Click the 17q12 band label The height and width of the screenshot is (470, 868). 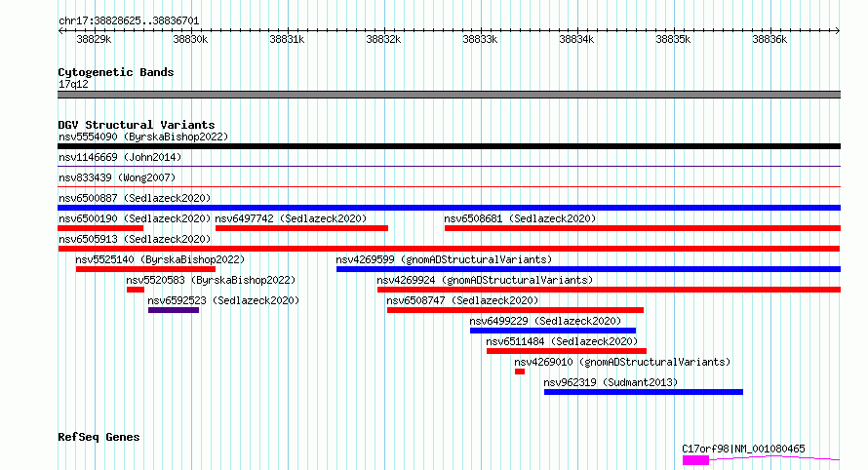(x=73, y=84)
